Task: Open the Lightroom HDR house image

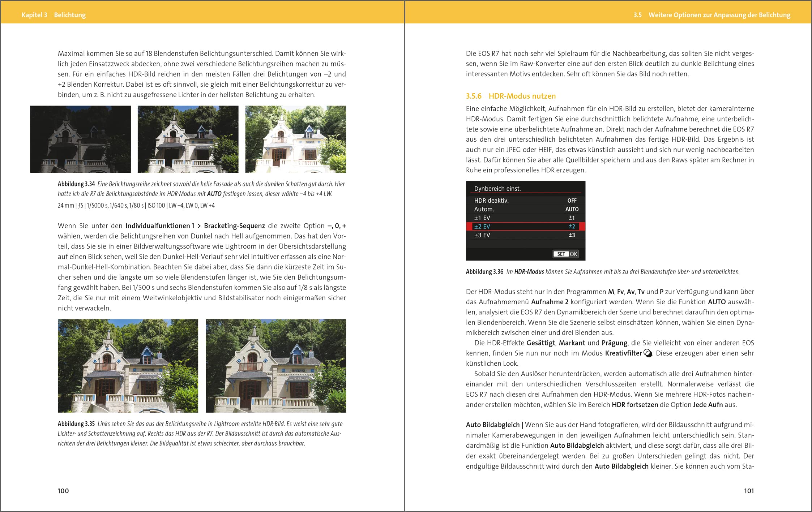Action: click(x=128, y=366)
